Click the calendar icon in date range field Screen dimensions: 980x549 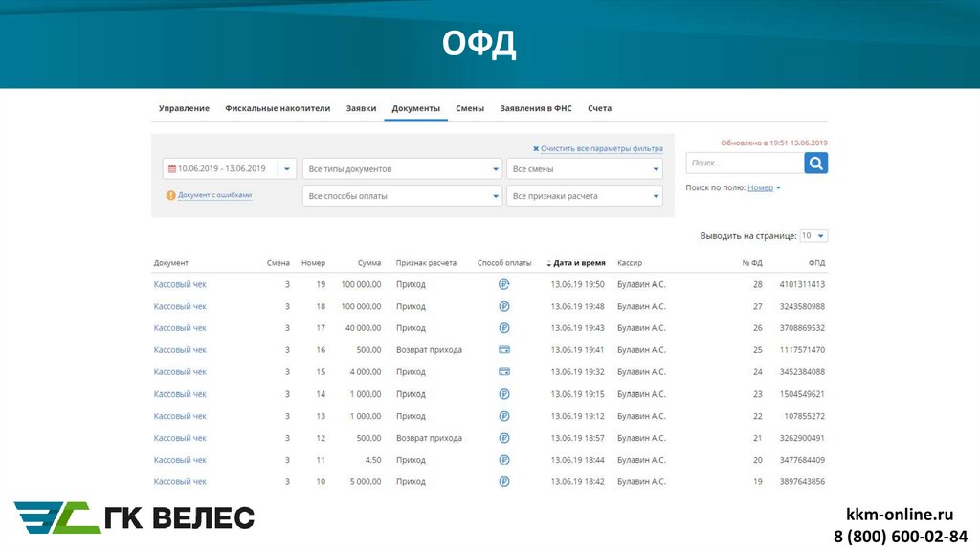(x=172, y=169)
